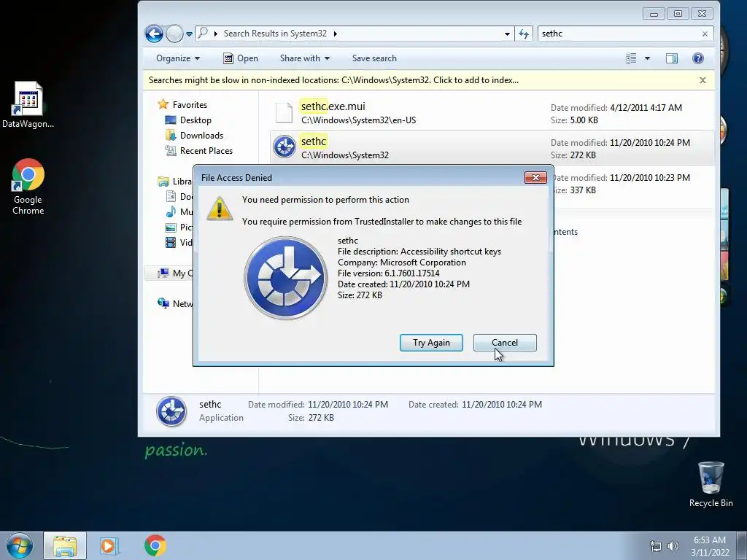This screenshot has width=747, height=560.
Task: Expand the address bar history dropdown
Action: point(507,34)
